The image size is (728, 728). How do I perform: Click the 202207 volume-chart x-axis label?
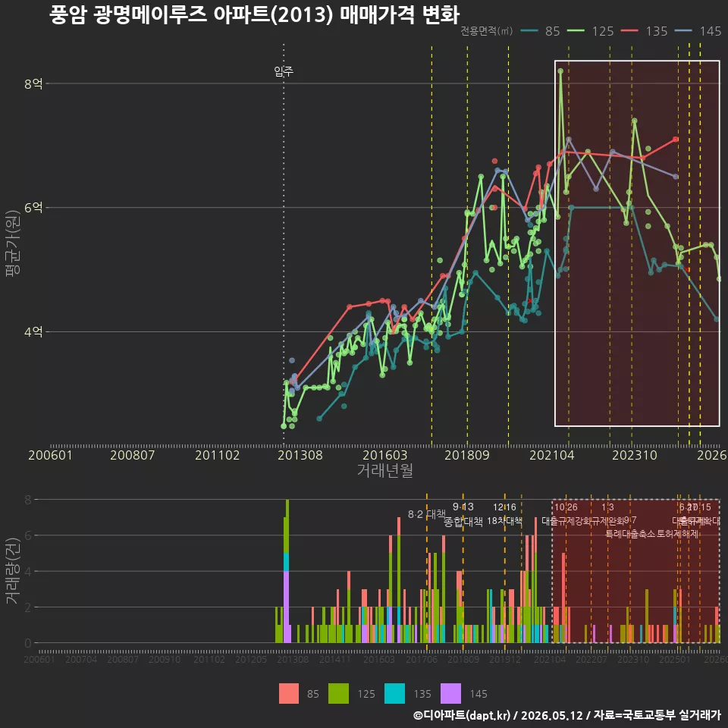(591, 659)
